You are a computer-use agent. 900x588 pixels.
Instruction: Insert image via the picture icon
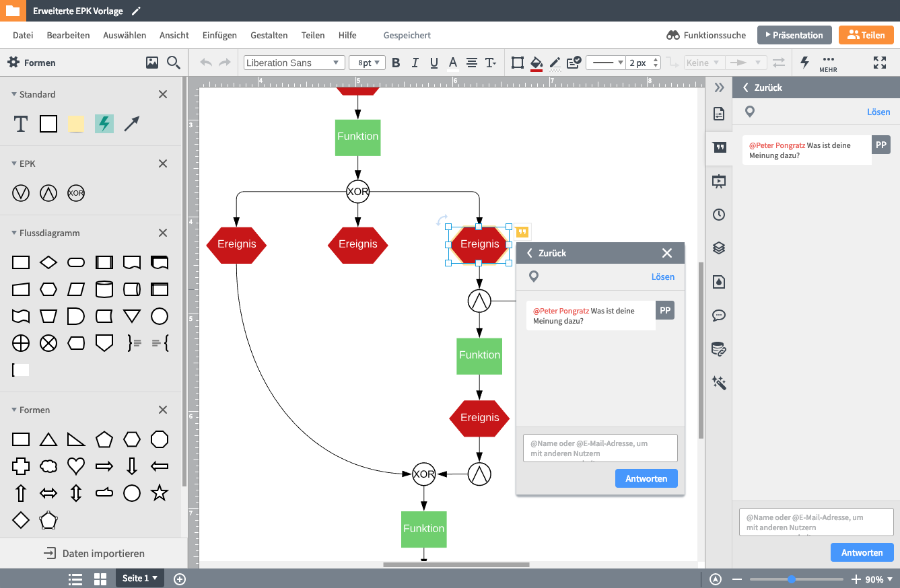click(x=152, y=63)
